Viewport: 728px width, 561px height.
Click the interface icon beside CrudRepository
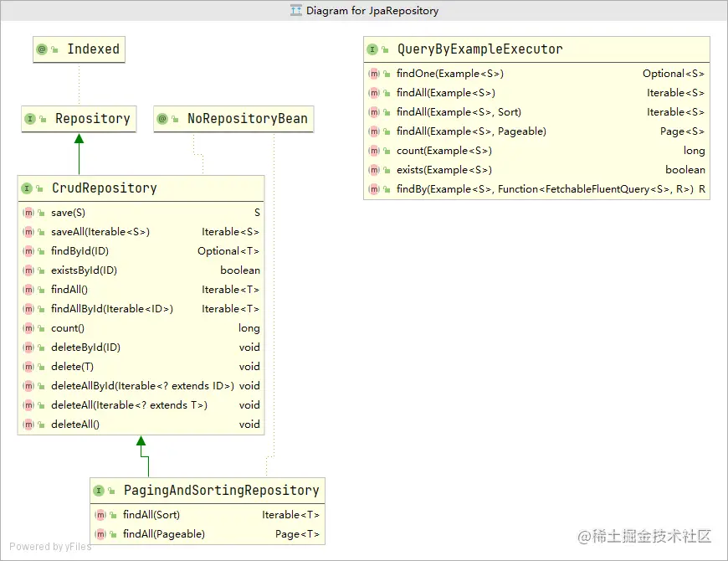(x=27, y=188)
